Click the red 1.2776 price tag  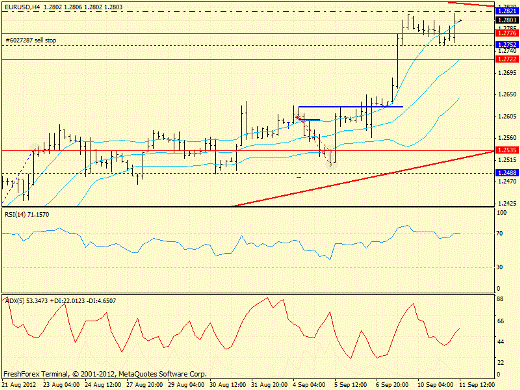(507, 33)
